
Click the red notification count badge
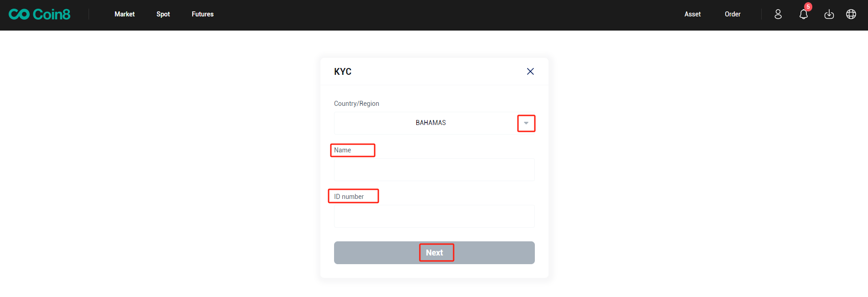pyautogui.click(x=808, y=7)
